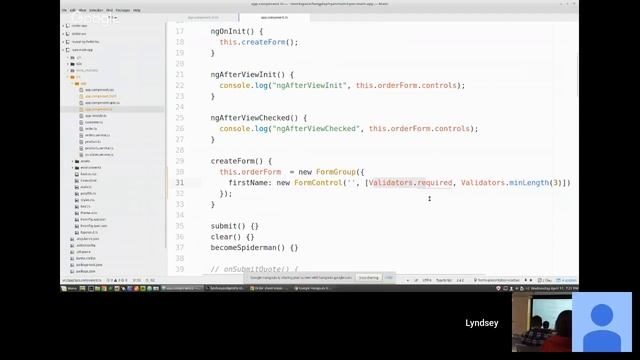Open karma.conf.js in the tree
Viewport: 640px width, 360px height.
[x=86, y=258]
